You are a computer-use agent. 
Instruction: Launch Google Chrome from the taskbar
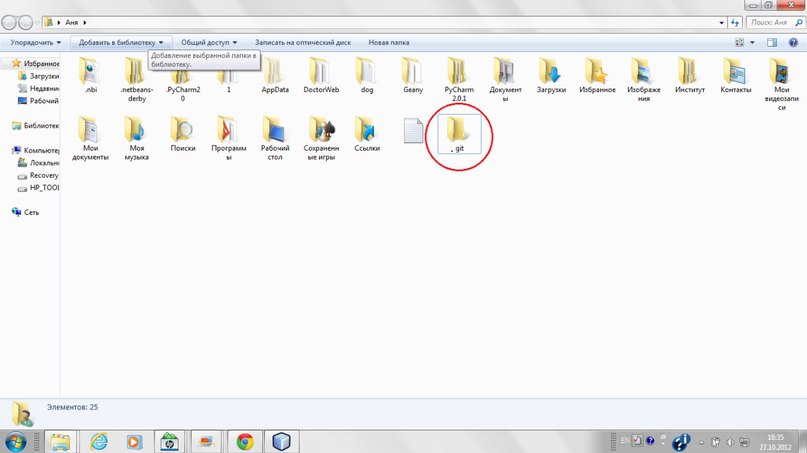pyautogui.click(x=245, y=442)
